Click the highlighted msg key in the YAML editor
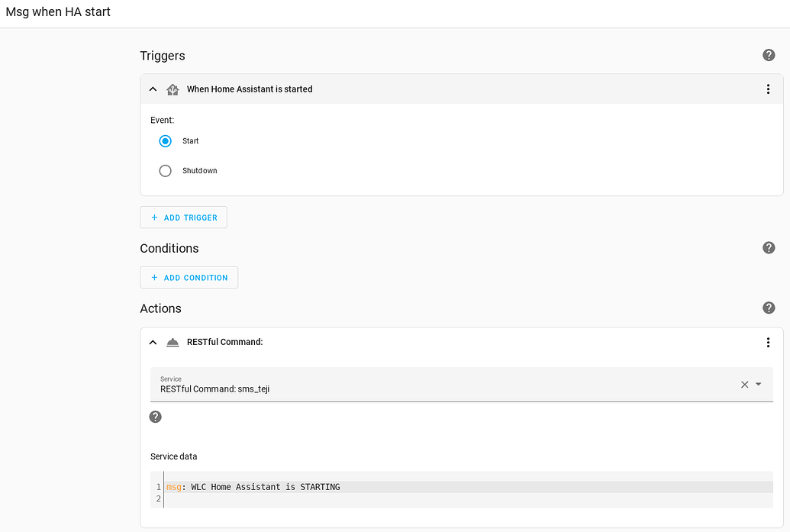 pyautogui.click(x=173, y=486)
